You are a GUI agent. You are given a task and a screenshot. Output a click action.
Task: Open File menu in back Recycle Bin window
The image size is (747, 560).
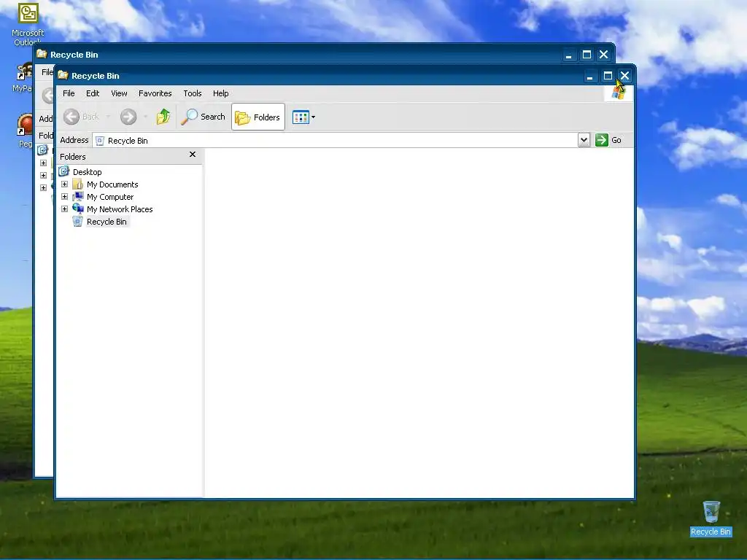(47, 72)
